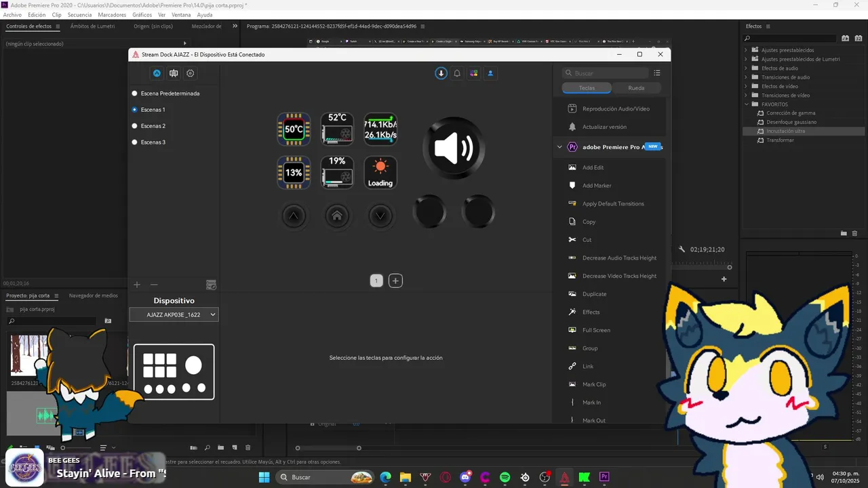The image size is (868, 488).
Task: Select the Loading weather key
Action: pos(380,172)
